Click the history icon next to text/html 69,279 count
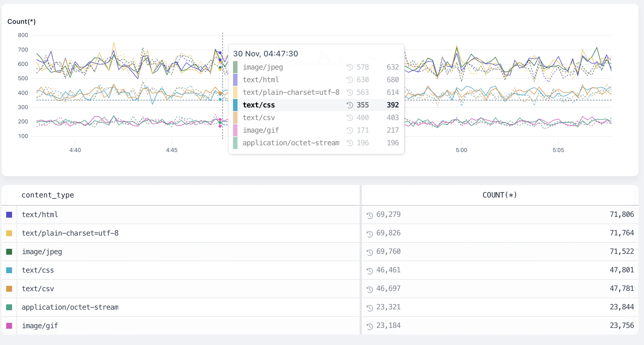This screenshot has width=644, height=345. tap(370, 215)
